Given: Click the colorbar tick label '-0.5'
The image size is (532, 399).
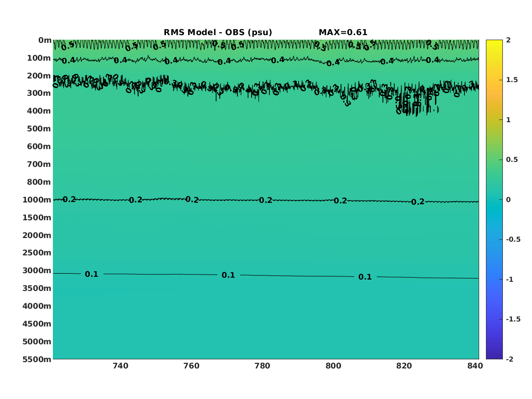Looking at the screenshot, I should click(513, 239).
